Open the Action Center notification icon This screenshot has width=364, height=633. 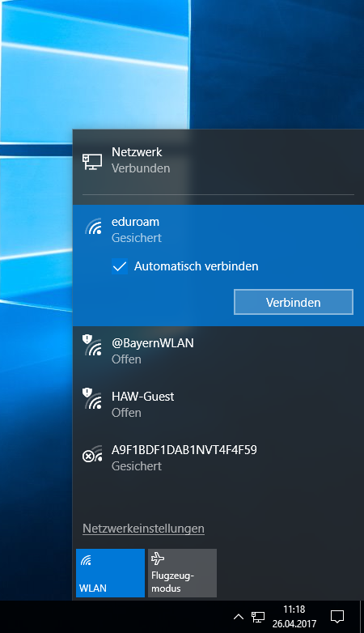(337, 617)
